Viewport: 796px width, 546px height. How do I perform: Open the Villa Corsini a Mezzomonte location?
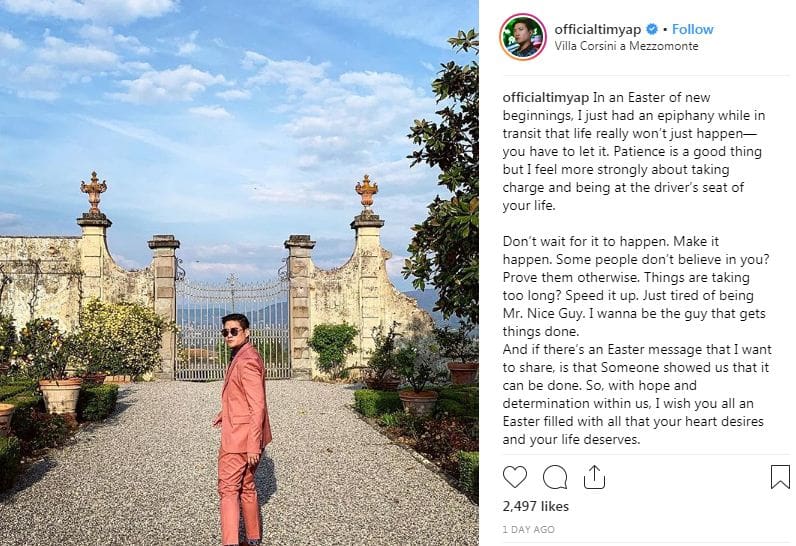pyautogui.click(x=626, y=47)
